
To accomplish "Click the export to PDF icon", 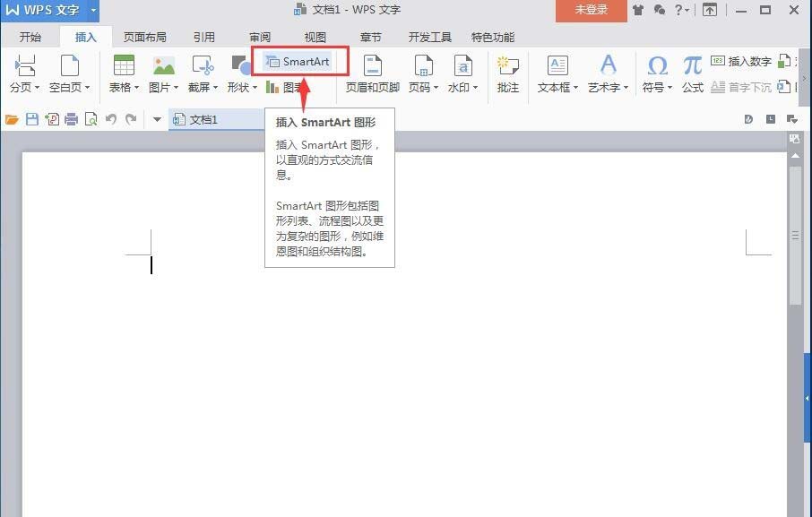I will tap(52, 119).
